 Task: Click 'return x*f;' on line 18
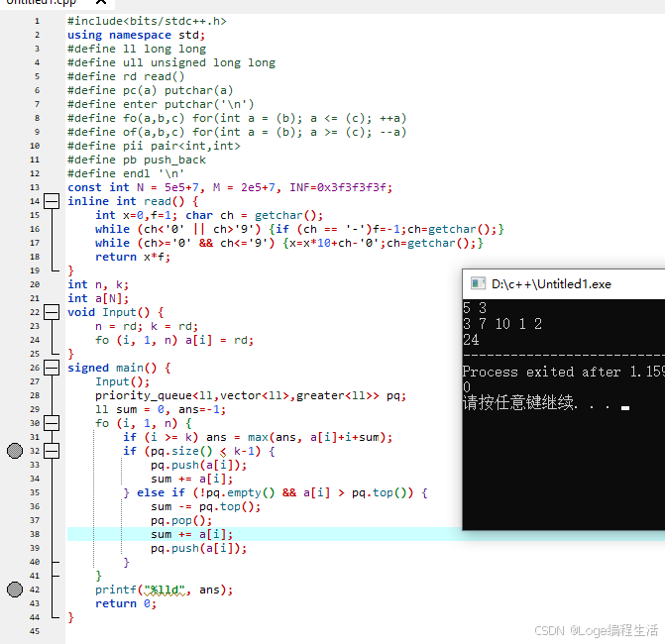[x=133, y=257]
